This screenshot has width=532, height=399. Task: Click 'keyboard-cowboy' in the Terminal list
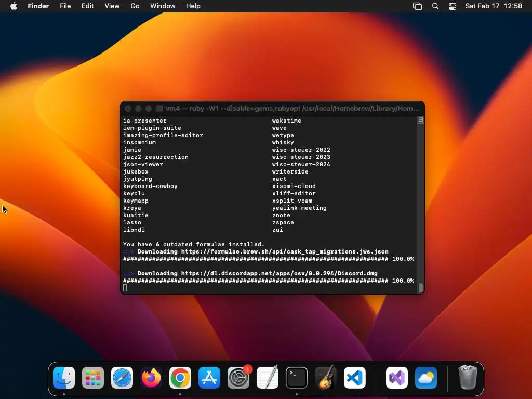point(150,187)
